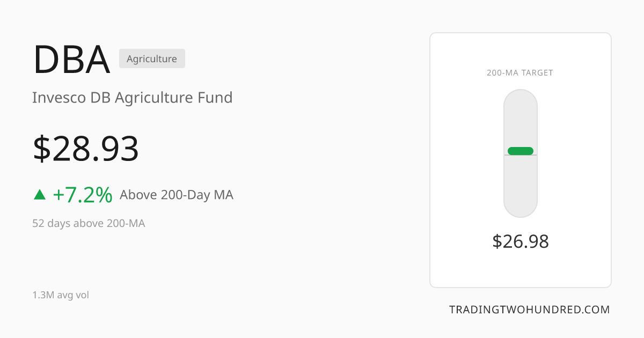Click the Invesco DB Agriculture Fund name
The height and width of the screenshot is (338, 644).
coord(133,98)
